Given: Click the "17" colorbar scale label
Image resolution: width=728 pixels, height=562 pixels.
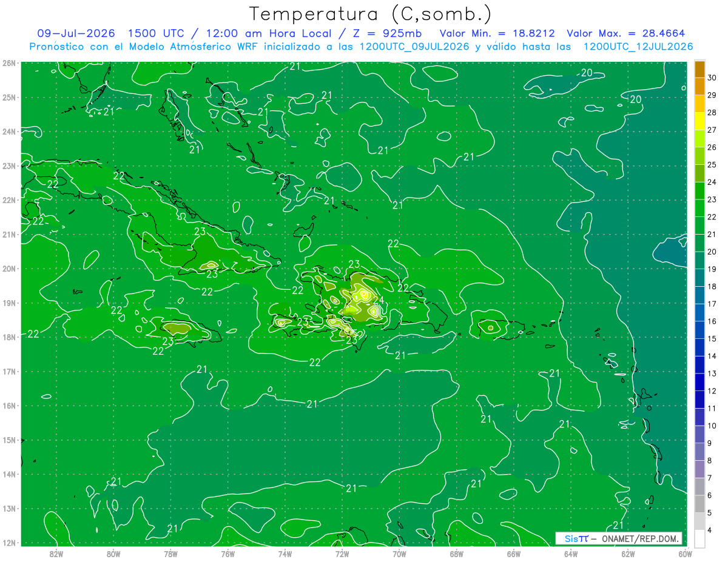Looking at the screenshot, I should (x=712, y=304).
